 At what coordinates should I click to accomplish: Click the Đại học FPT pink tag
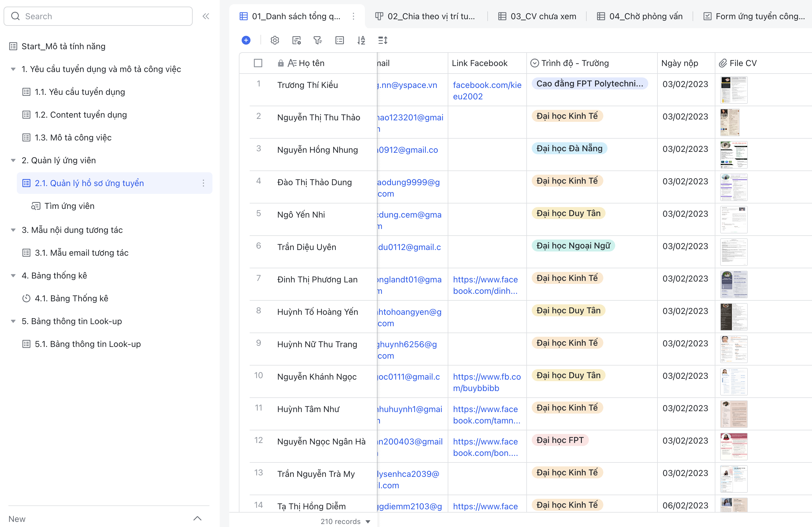coord(560,440)
